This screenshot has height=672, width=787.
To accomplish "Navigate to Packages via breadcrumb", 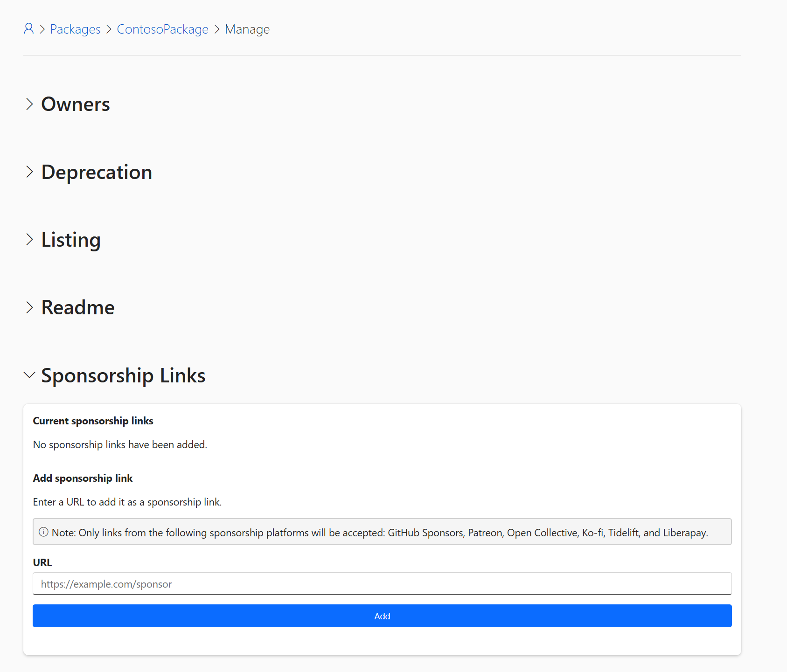I will [x=75, y=29].
